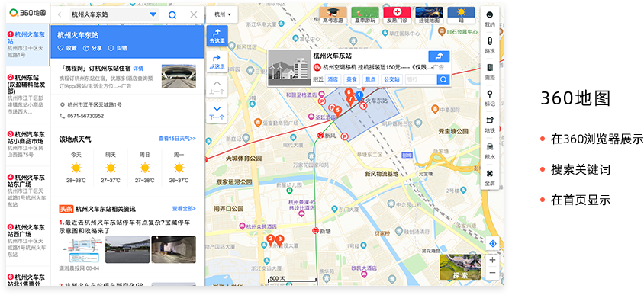Screen dimensions: 644x295
Task: Toggle the 积水 flooding layer
Action: tap(490, 152)
